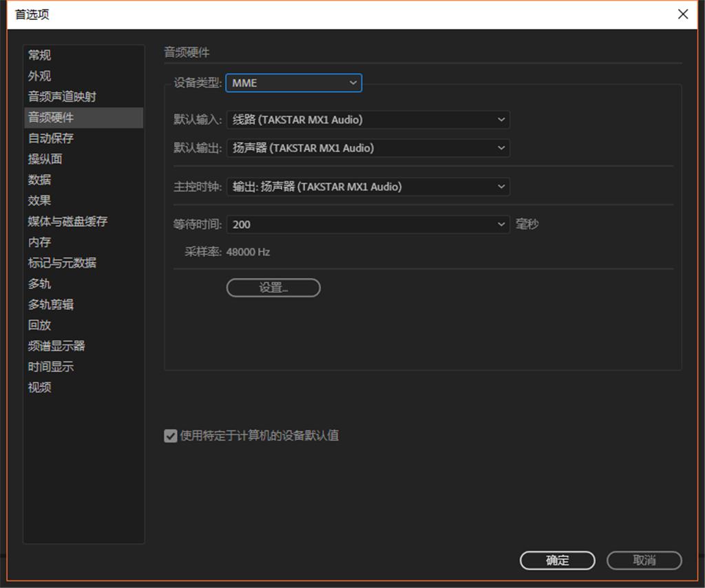Expand the 主控时钟 master clock dropdown
Viewport: 705px width, 588px height.
[368, 187]
